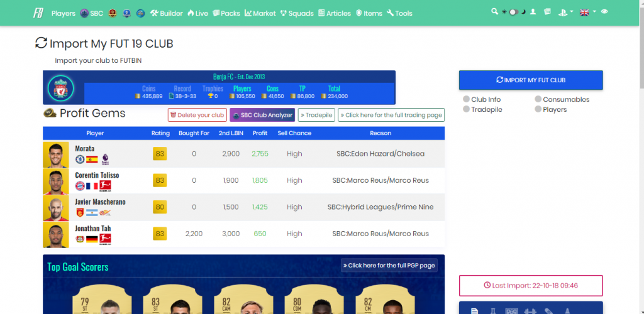Select the flask chemistry icon in bottom panel
Image resolution: width=644 pixels, height=314 pixels.
[x=492, y=311]
